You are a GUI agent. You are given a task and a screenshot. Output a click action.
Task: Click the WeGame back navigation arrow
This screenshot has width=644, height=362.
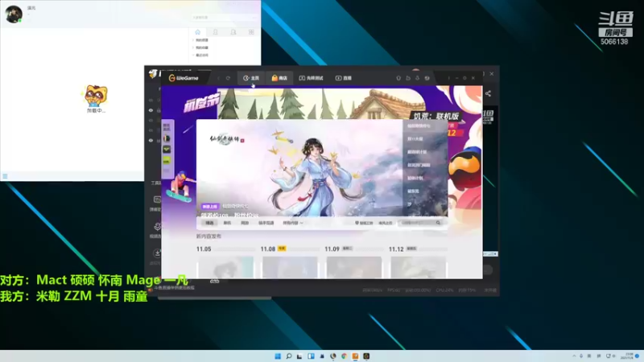tap(218, 78)
